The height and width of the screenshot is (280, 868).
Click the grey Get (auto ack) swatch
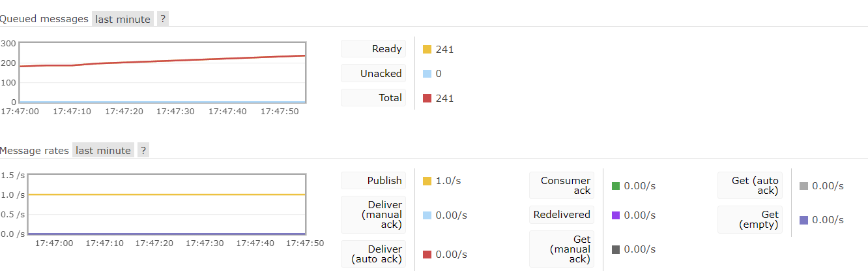tap(804, 186)
